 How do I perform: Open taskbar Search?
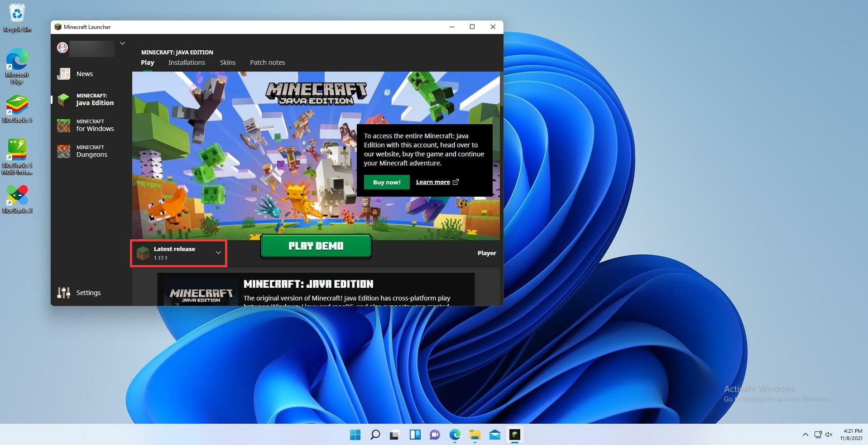tap(375, 435)
